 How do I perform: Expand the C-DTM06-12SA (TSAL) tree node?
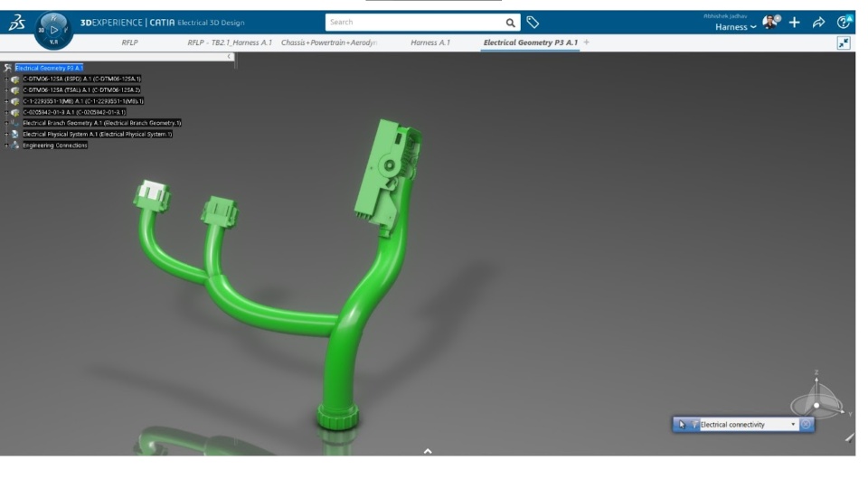(6, 90)
